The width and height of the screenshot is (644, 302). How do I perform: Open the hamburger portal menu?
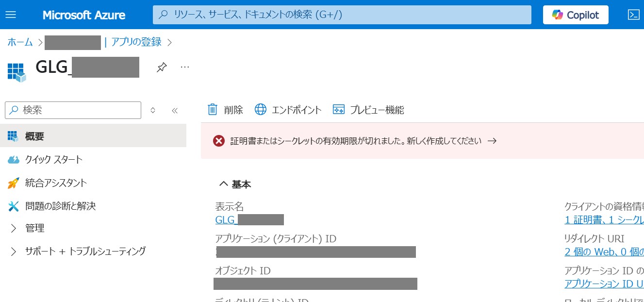[x=11, y=15]
